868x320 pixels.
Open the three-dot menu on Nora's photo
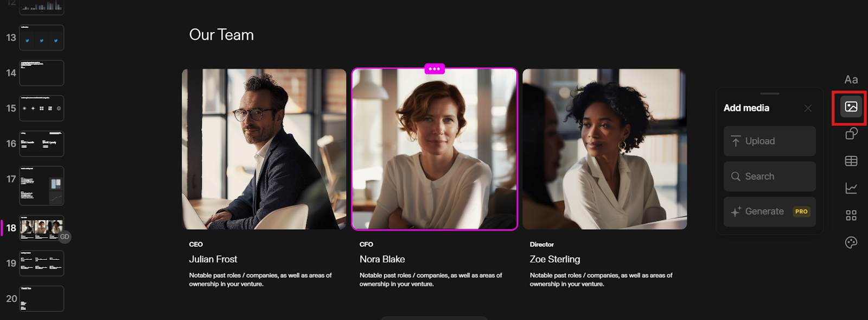[x=434, y=69]
